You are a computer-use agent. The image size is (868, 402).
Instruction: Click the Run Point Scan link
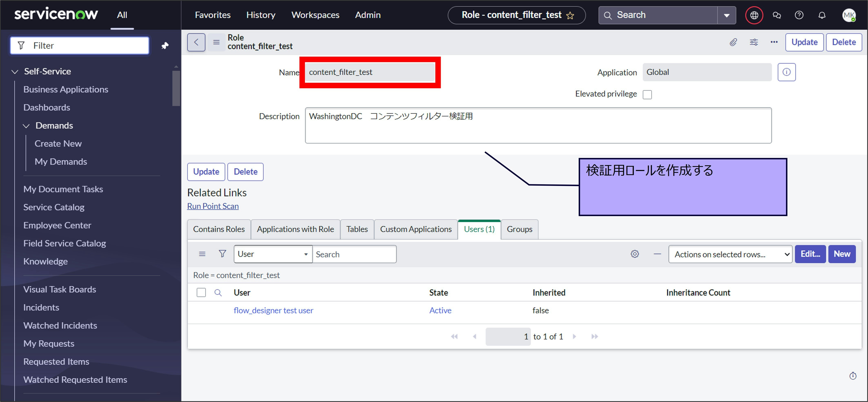coord(213,206)
